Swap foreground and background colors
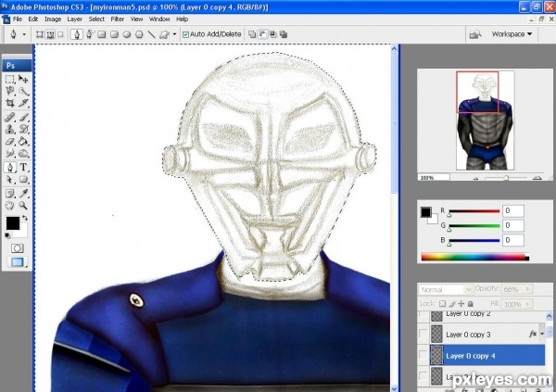Screen dimensions: 556x392 click(x=25, y=218)
